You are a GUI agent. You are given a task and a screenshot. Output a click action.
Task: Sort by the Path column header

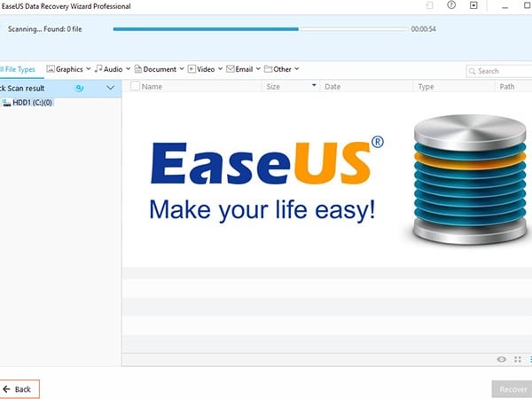507,87
